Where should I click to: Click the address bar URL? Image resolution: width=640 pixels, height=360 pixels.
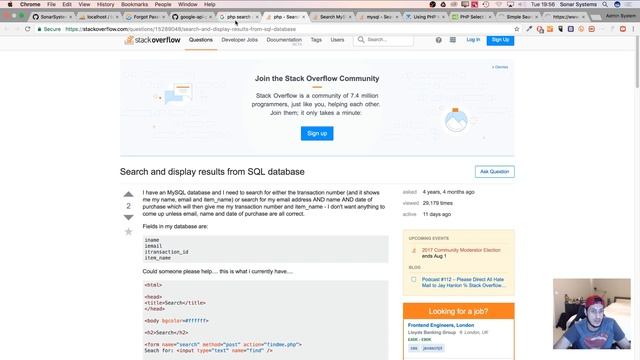click(x=180, y=29)
